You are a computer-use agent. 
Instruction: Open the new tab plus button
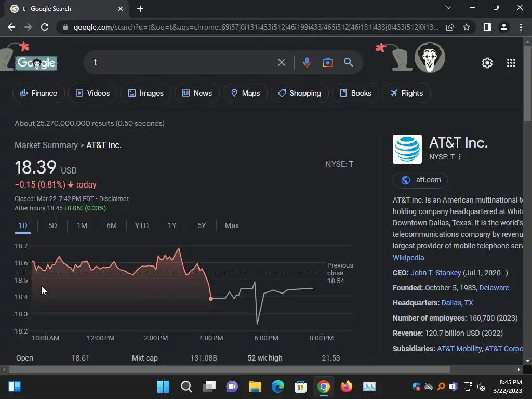(x=140, y=9)
